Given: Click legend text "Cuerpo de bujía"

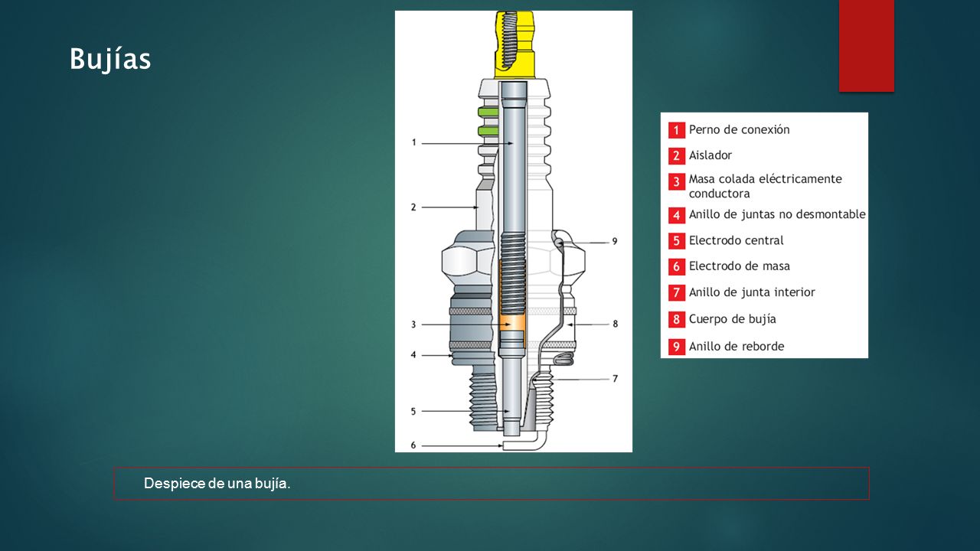Looking at the screenshot, I should (733, 319).
